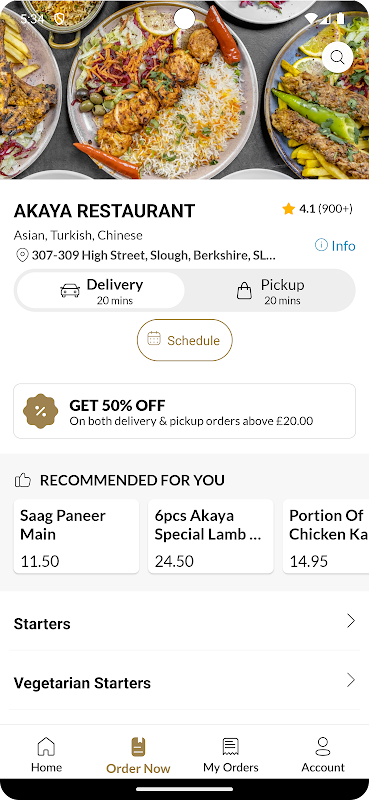Select the Delivery 20 mins option
This screenshot has width=369, height=800.
click(x=101, y=290)
